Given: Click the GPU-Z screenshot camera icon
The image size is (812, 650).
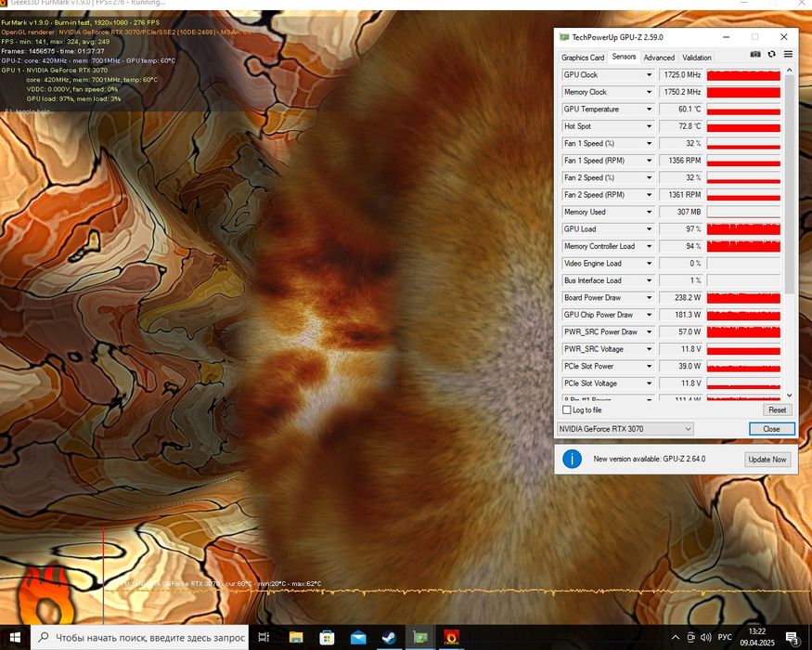Looking at the screenshot, I should coord(755,55).
